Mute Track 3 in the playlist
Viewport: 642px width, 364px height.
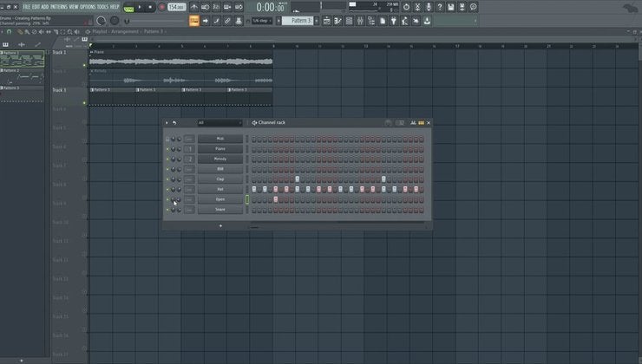(x=85, y=102)
